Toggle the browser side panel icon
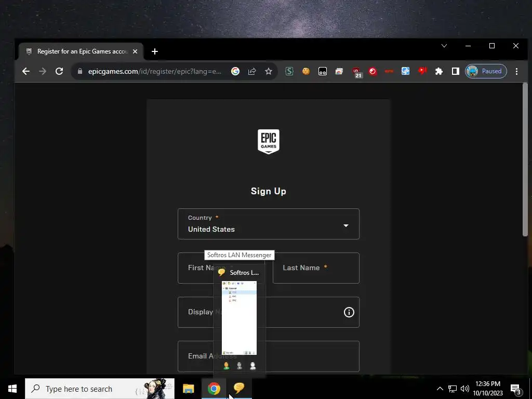 coord(455,71)
